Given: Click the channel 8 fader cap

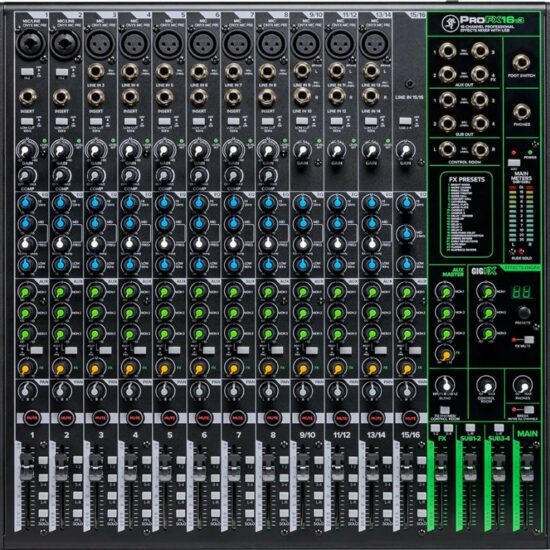Looking at the screenshot, I should [268, 467].
